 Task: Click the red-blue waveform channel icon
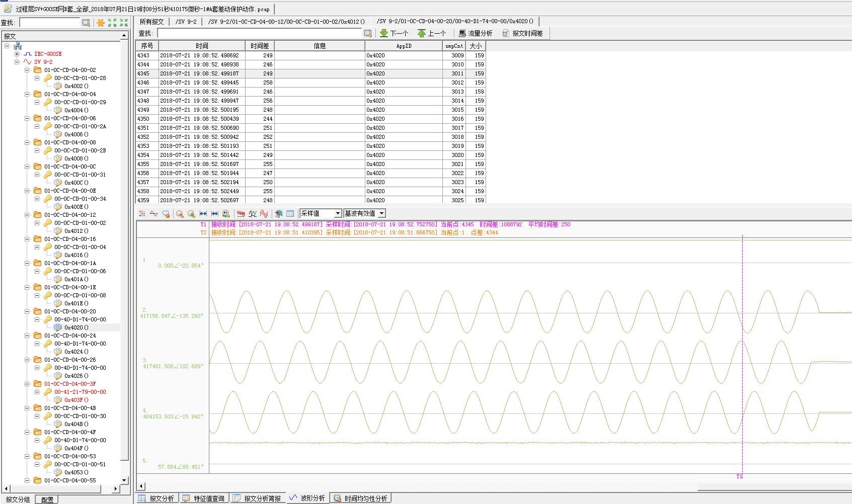click(154, 214)
